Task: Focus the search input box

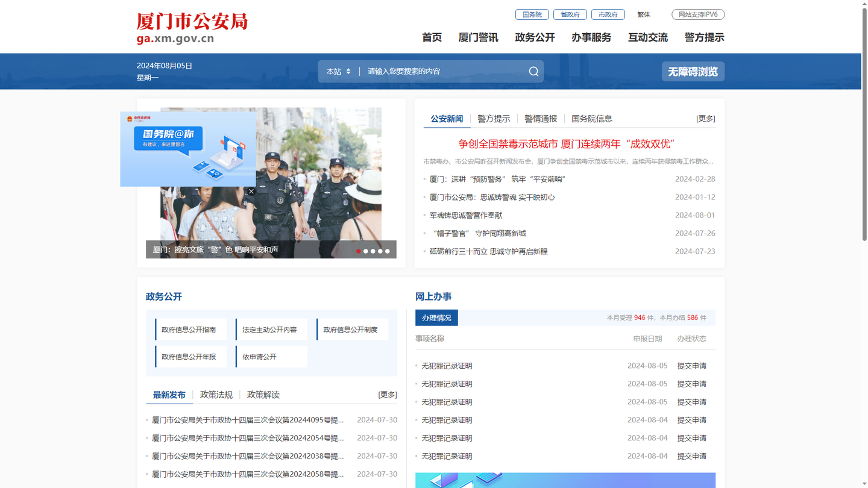Action: [443, 71]
